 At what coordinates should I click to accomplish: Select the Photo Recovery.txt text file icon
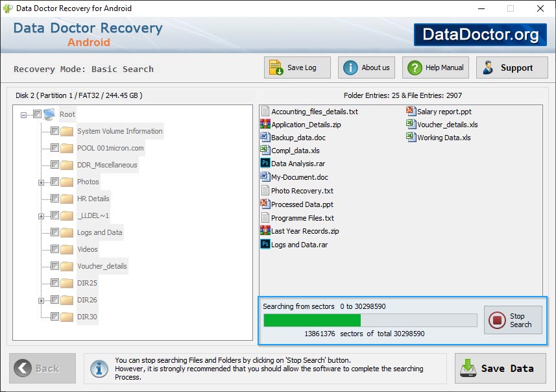(x=265, y=190)
